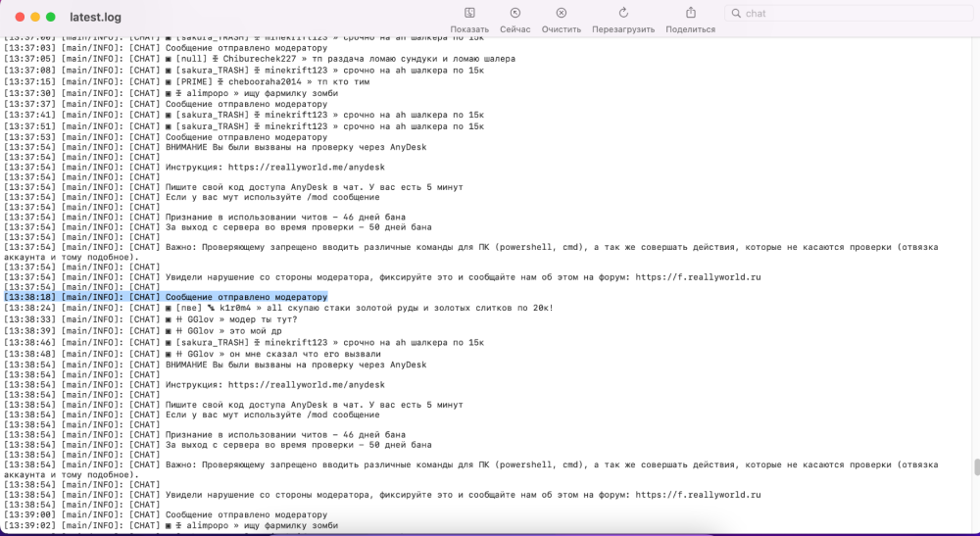Screen dimensions: 980x536
Task: Select 13:37:30 alimpopo 'ищу фармилку зомби' line
Action: (x=171, y=94)
